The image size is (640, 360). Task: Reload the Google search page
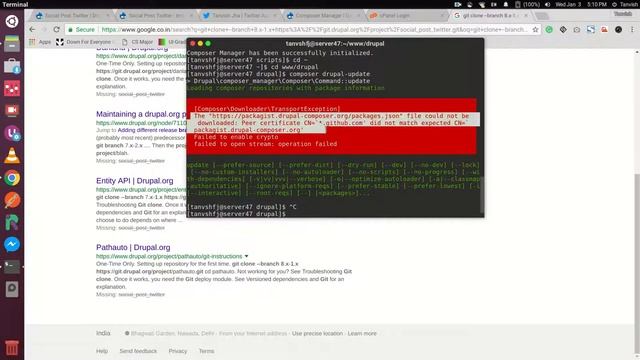point(56,29)
